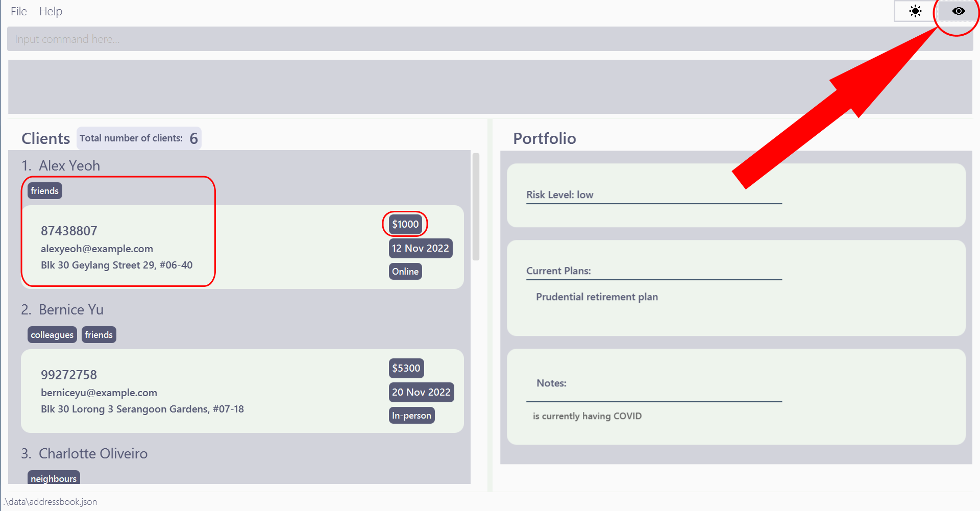Click the In-person meeting label
Image resolution: width=980 pixels, height=511 pixels.
pyautogui.click(x=411, y=416)
